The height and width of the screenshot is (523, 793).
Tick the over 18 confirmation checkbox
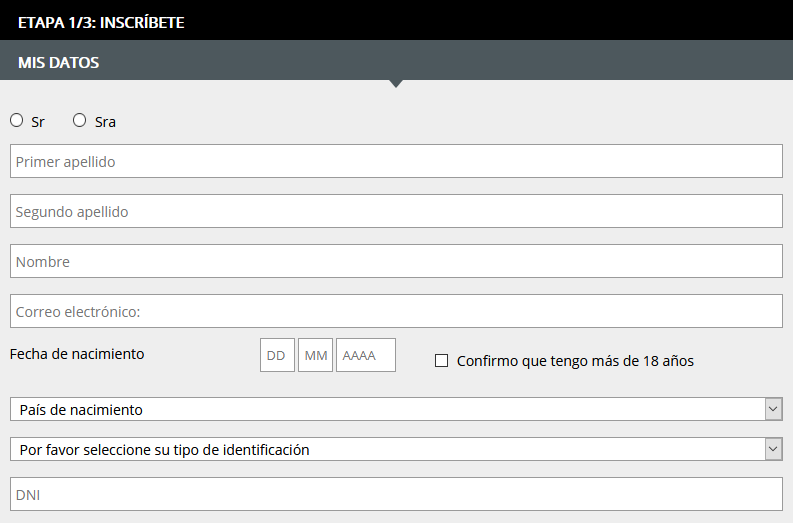coord(442,361)
